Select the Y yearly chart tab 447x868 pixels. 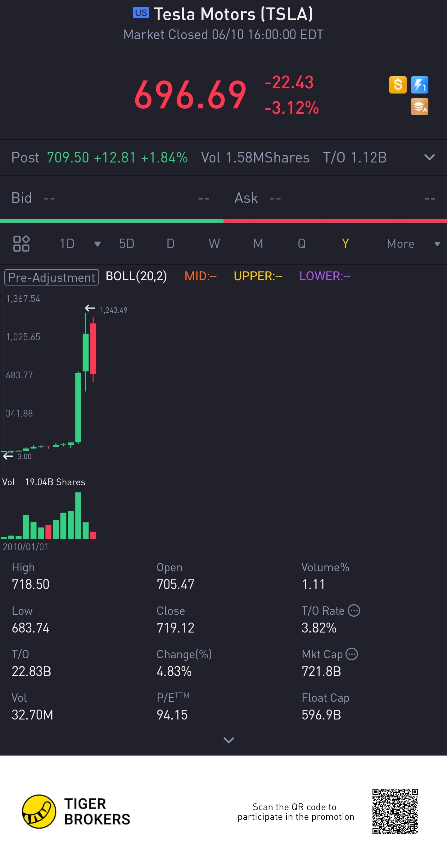pyautogui.click(x=345, y=244)
